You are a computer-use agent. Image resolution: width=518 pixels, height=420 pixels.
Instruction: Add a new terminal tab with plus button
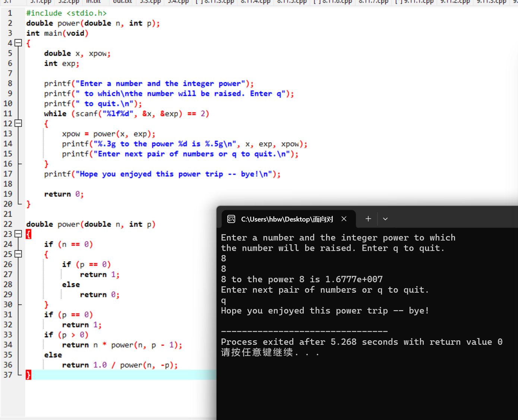(368, 219)
